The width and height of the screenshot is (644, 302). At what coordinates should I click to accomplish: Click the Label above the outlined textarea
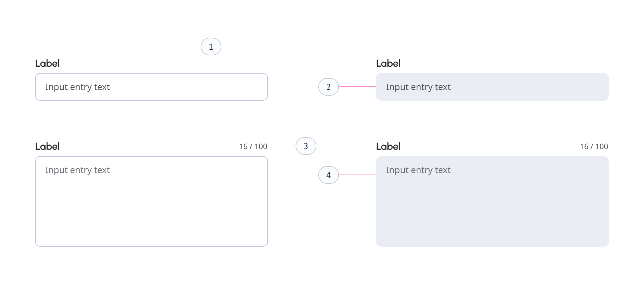[47, 146]
